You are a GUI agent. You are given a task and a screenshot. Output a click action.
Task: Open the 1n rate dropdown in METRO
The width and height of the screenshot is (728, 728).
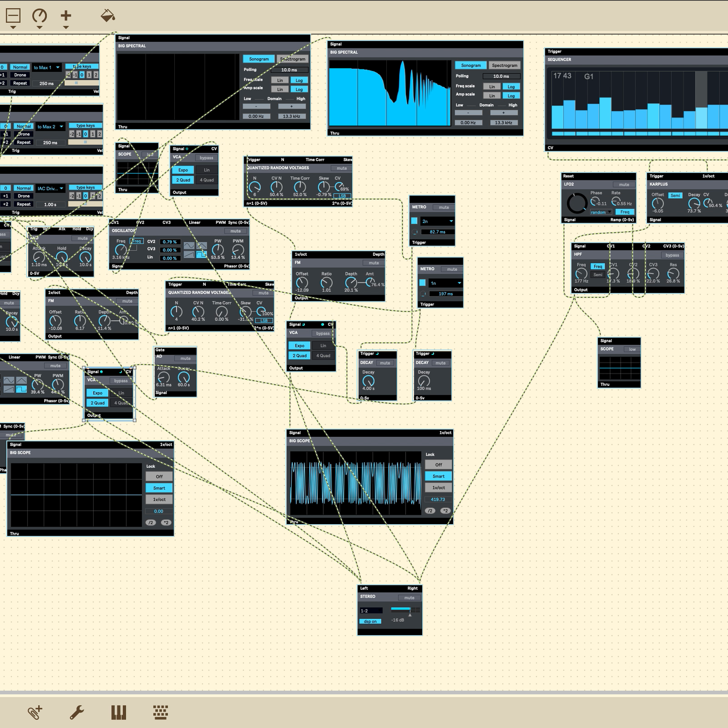pos(446,283)
